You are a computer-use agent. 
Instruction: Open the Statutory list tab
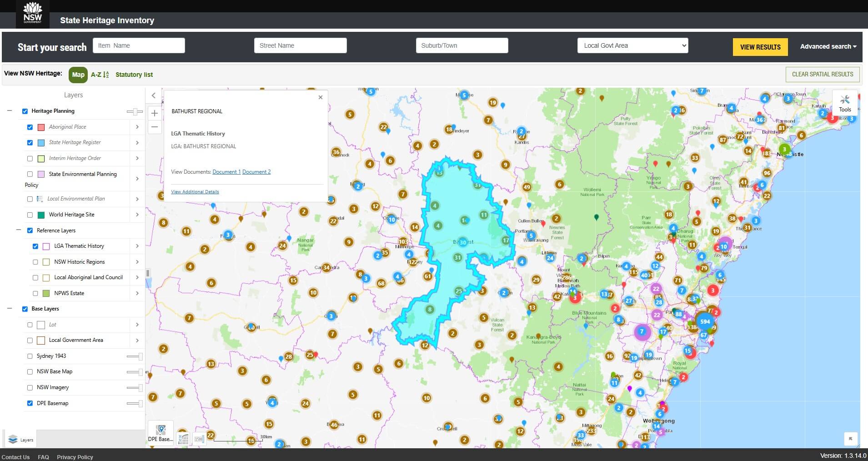pos(134,75)
